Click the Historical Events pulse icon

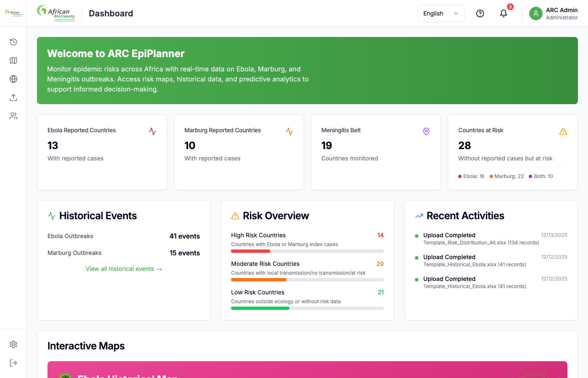[x=52, y=216]
